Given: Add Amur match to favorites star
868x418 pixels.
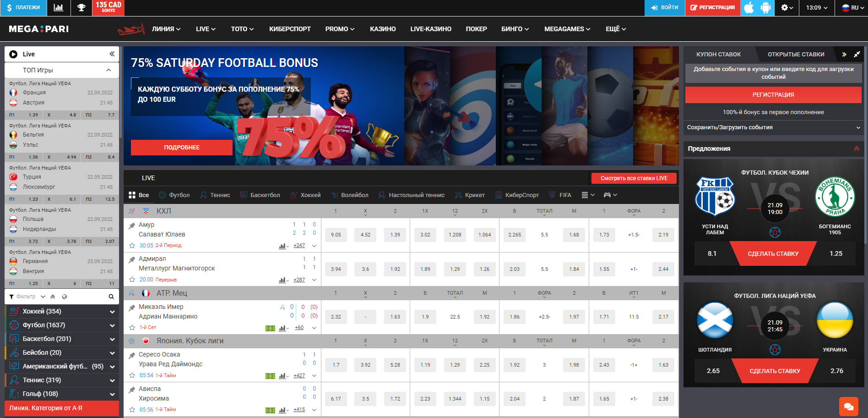Looking at the screenshot, I should (132, 246).
